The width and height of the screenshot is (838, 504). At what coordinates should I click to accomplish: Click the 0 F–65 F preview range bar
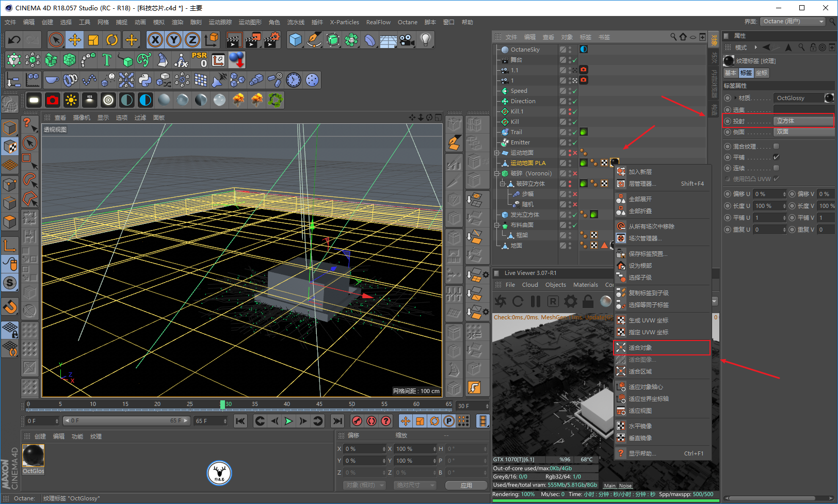click(126, 421)
